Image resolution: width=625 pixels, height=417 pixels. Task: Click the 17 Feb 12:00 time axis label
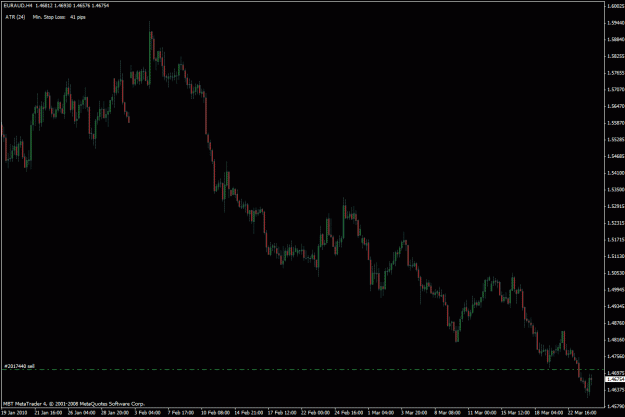(x=282, y=413)
